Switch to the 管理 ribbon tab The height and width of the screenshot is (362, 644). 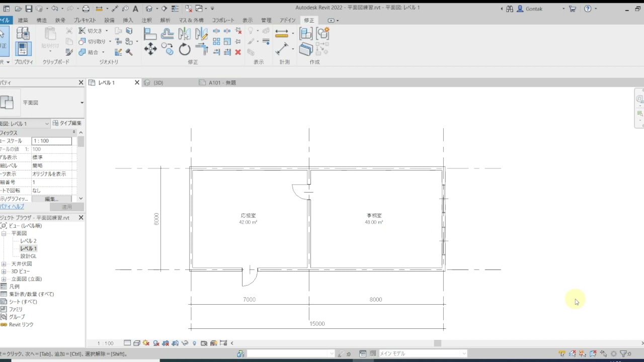point(266,20)
